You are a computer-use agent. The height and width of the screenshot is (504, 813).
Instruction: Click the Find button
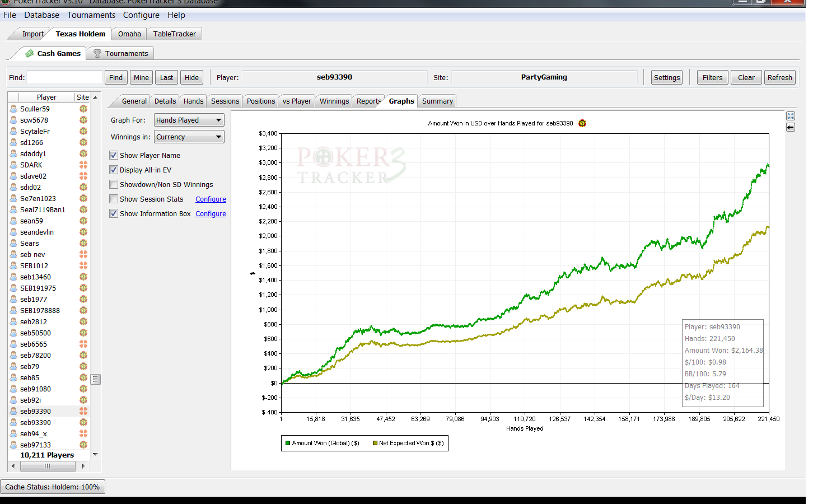(116, 77)
